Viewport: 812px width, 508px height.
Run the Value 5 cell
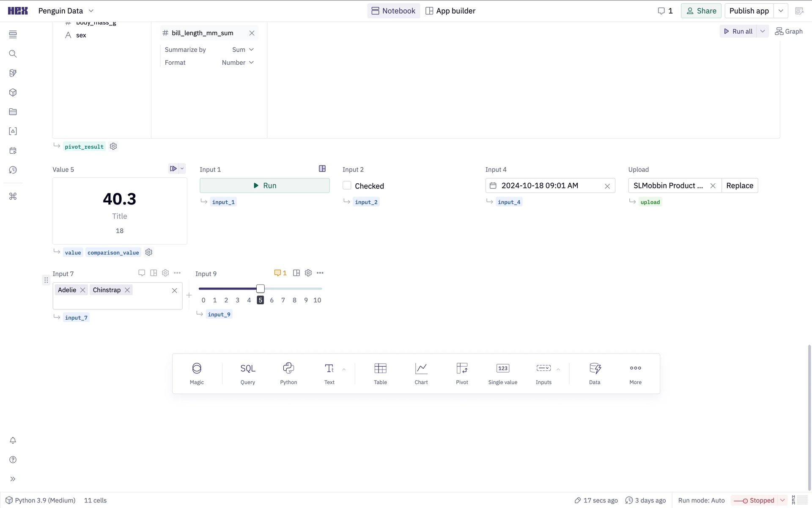[x=173, y=168]
